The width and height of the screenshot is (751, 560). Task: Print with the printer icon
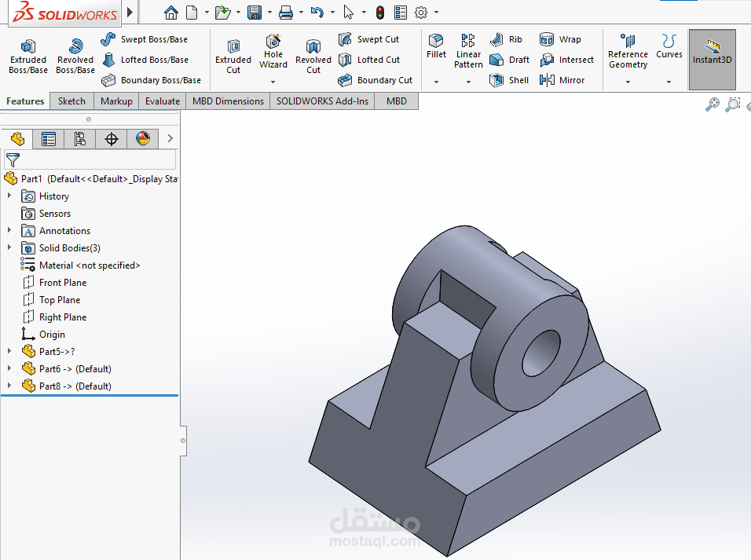[286, 13]
